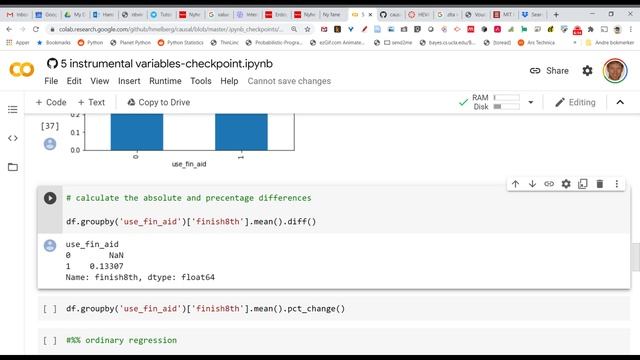640x360 pixels.
Task: Open the Python bookmark
Action: click(x=91, y=42)
